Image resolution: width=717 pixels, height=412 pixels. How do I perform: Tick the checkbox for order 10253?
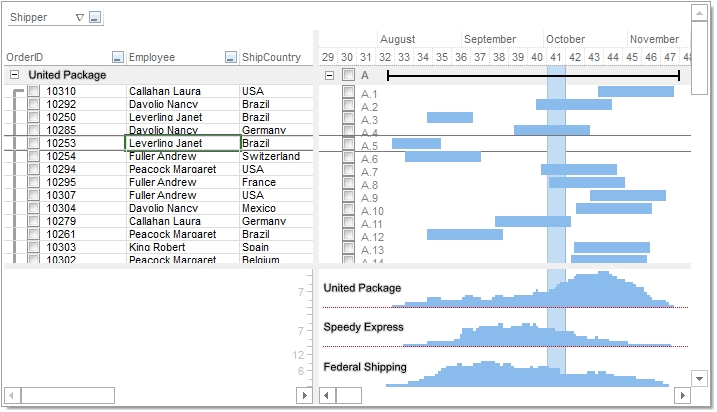click(34, 144)
